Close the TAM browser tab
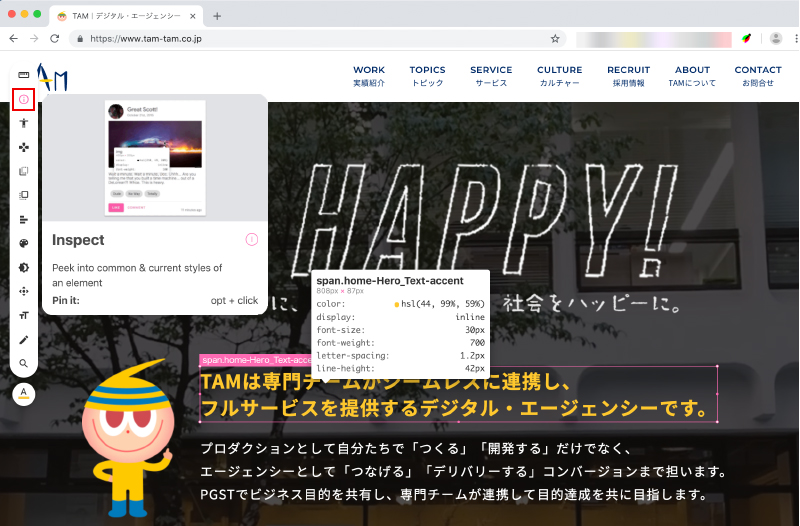Viewport: 800px width, 526px height. pyautogui.click(x=193, y=16)
